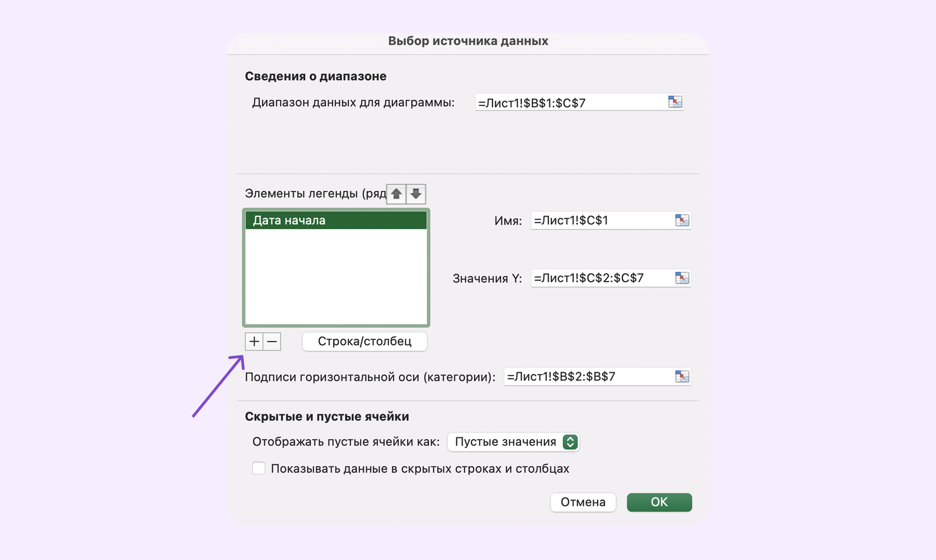The height and width of the screenshot is (560, 936).
Task: Move selected series down with arrow
Action: (x=416, y=194)
